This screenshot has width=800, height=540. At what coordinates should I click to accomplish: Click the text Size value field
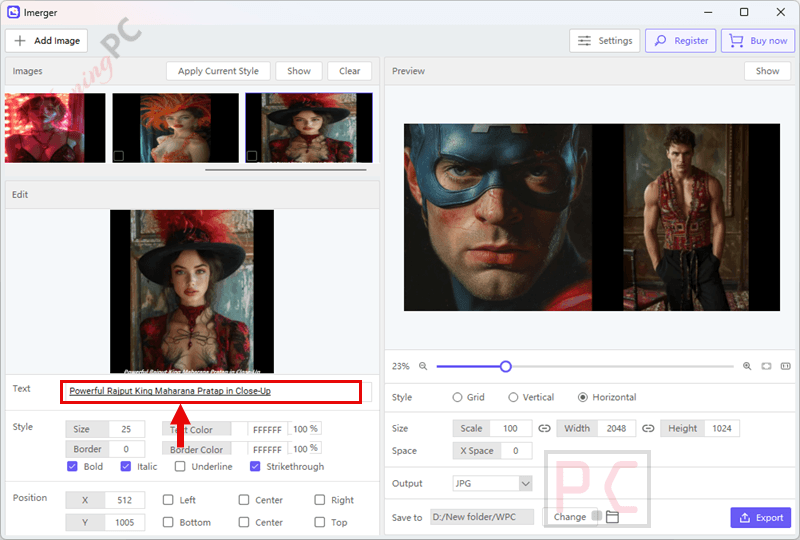pyautogui.click(x=126, y=429)
